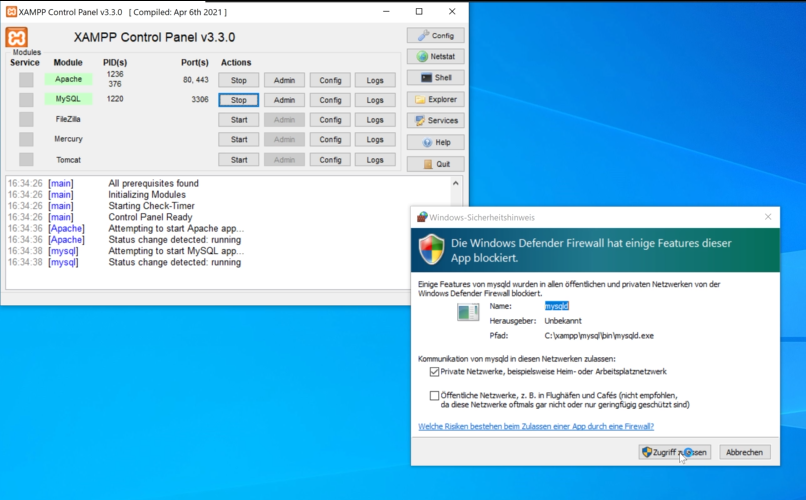Screen dimensions: 806x500
Task: Start the FileZilla module
Action: (239, 120)
